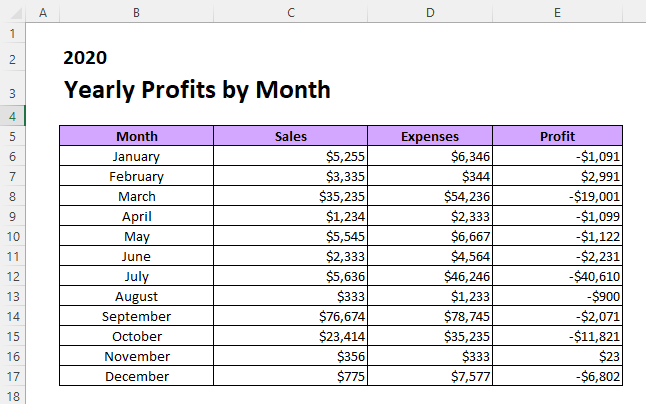This screenshot has height=404, width=646.
Task: Select November sales value $356
Action: (290, 356)
